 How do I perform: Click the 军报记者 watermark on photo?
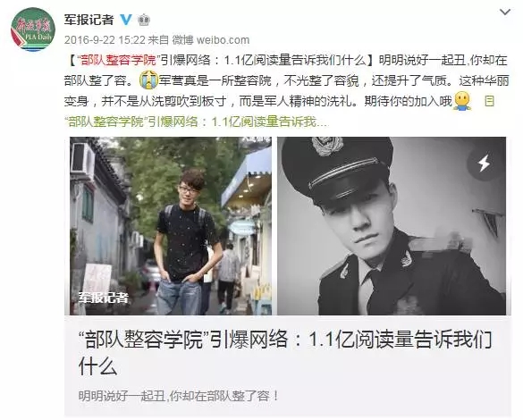[x=104, y=298]
